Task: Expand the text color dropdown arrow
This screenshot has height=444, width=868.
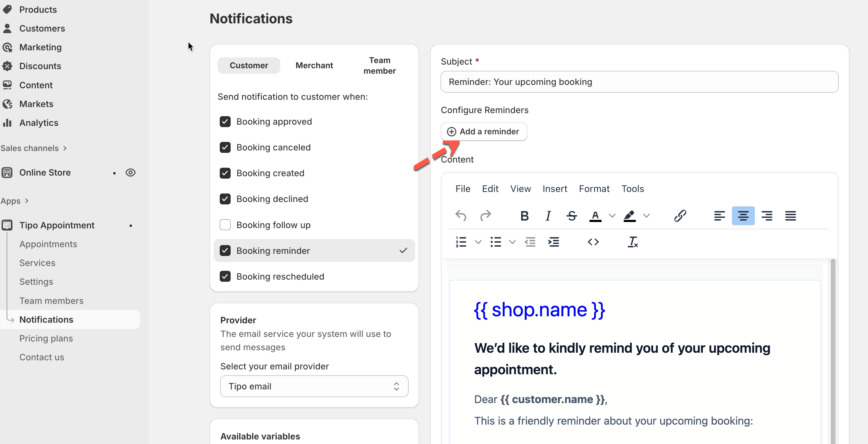Action: coord(612,216)
